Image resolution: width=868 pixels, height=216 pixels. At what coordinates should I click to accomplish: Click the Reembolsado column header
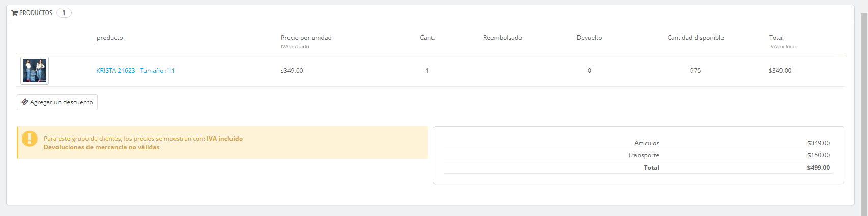coord(502,38)
